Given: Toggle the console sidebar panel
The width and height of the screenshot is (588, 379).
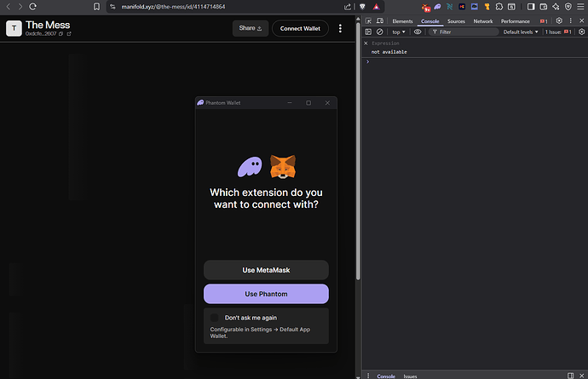Looking at the screenshot, I should [x=367, y=32].
